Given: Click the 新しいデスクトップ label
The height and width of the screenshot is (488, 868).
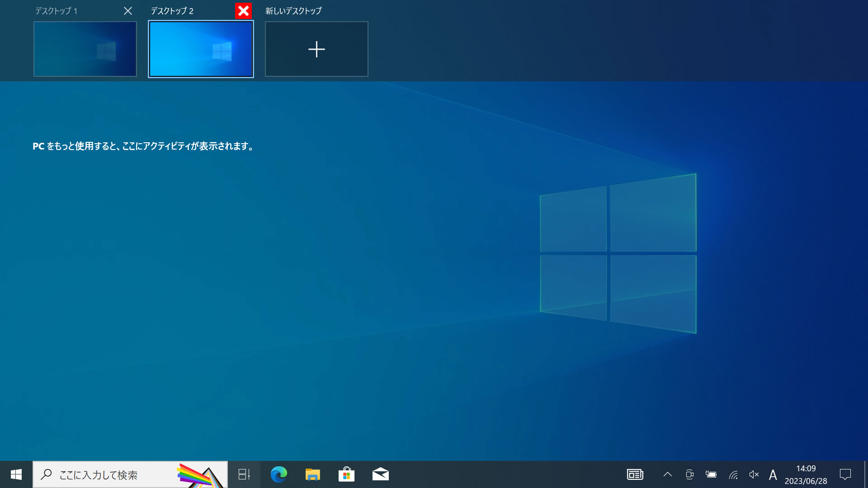Looking at the screenshot, I should [x=293, y=11].
